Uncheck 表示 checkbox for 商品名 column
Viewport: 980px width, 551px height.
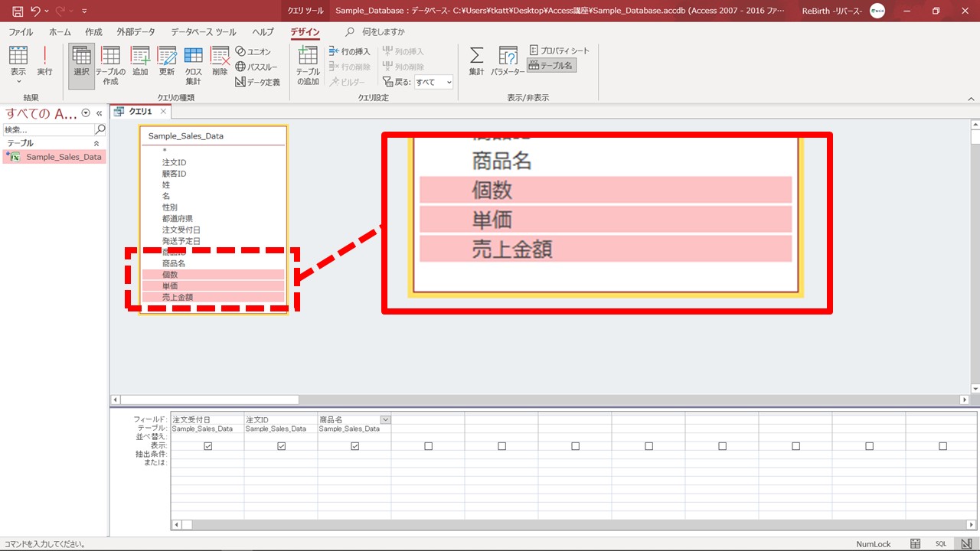click(x=354, y=446)
